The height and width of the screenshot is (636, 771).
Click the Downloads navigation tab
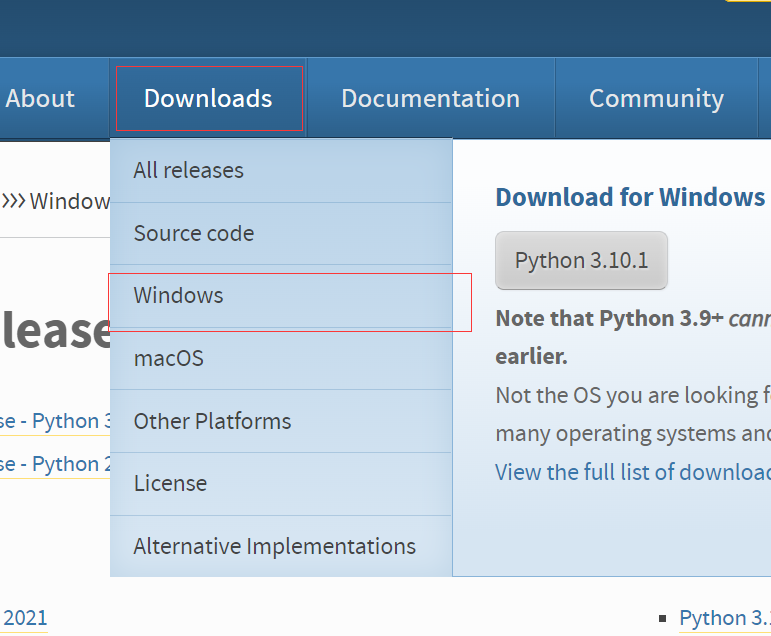tap(208, 99)
